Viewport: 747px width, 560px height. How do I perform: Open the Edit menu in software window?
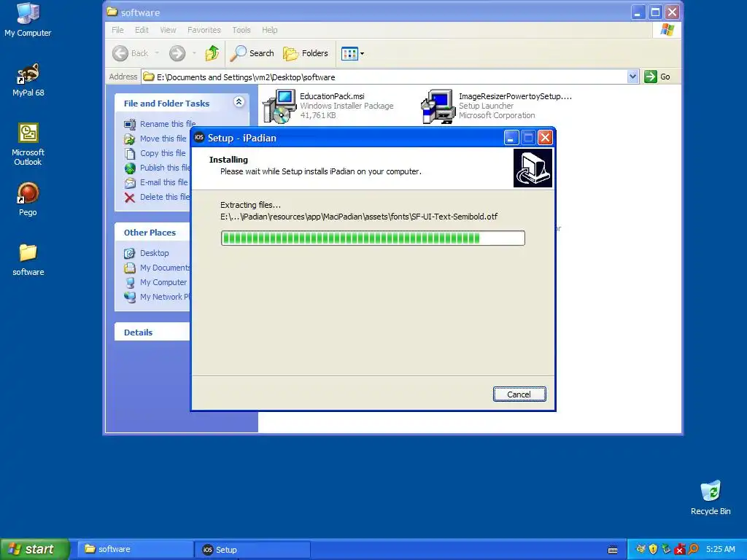(142, 30)
